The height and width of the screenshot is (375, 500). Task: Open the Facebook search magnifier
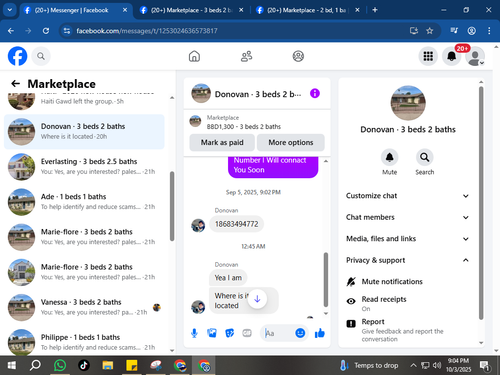(41, 56)
